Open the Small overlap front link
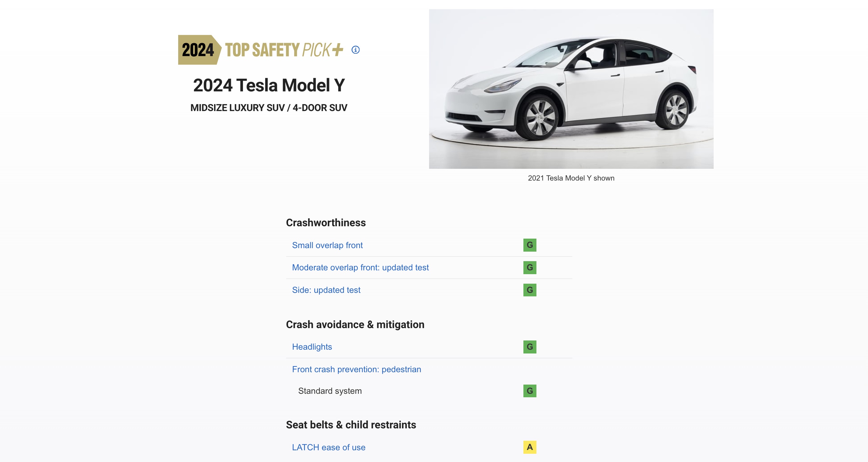 (x=327, y=245)
